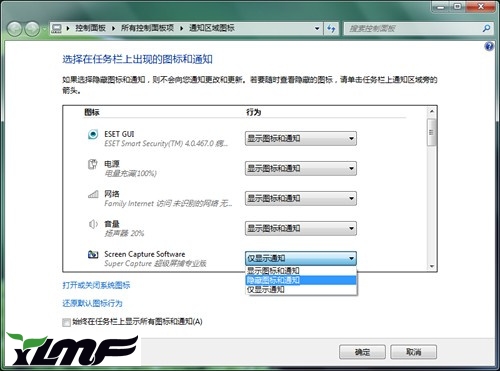Click the computer icon in address bar
This screenshot has height=371, width=500.
pos(57,28)
